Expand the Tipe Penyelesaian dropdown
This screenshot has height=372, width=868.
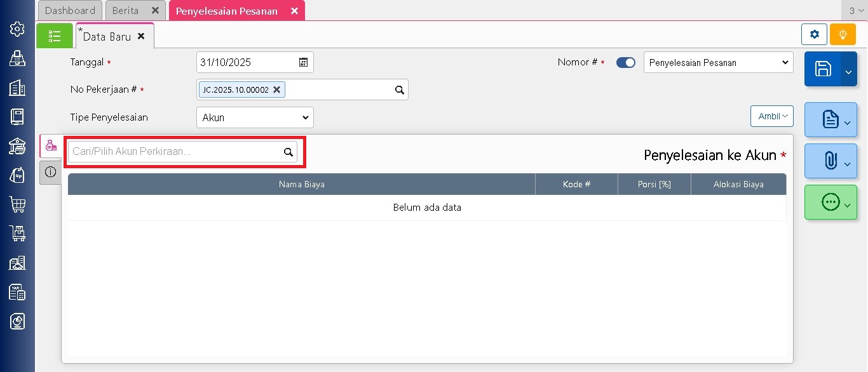(x=255, y=117)
